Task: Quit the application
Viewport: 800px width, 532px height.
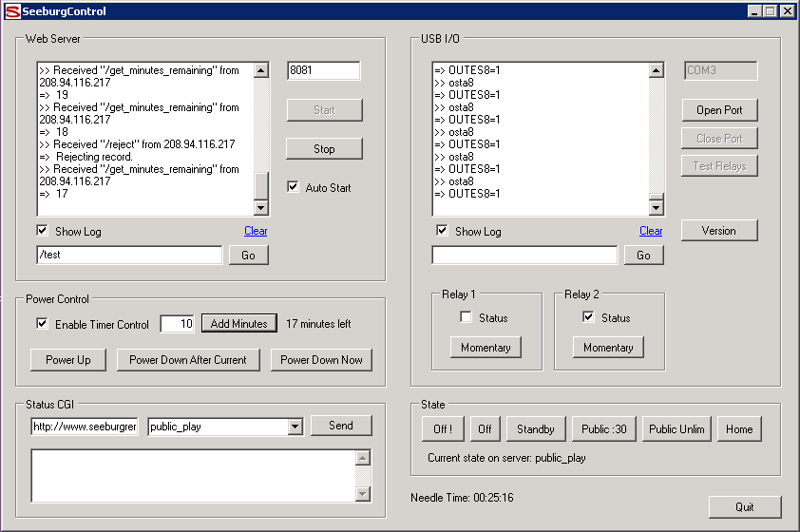Action: [x=745, y=507]
